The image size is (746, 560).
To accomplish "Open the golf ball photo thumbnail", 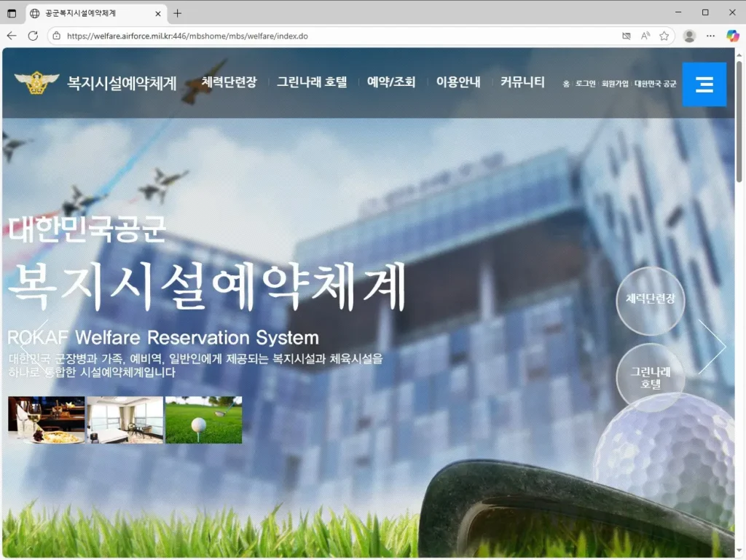I will pos(203,419).
